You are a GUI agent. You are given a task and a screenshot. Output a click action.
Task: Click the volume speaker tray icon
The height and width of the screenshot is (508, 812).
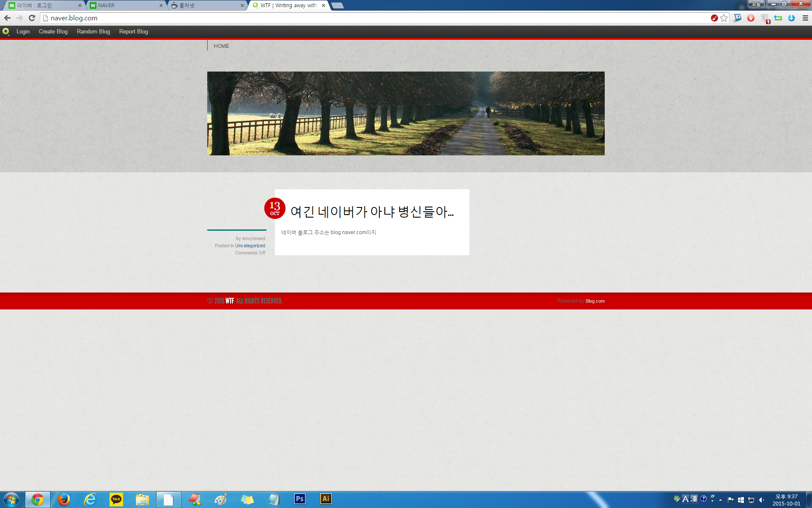click(x=761, y=500)
